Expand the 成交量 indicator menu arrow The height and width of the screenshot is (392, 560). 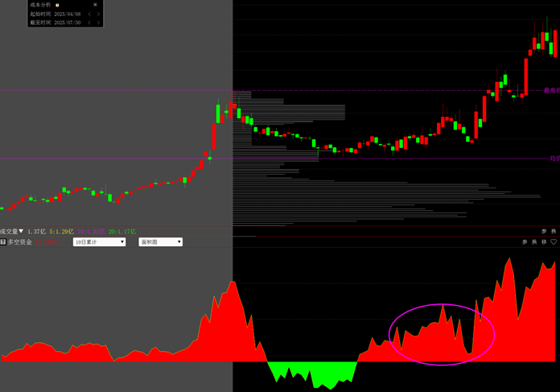22,232
